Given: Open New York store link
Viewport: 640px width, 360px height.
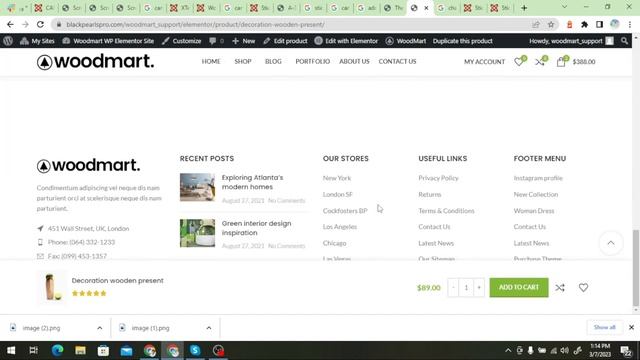Looking at the screenshot, I should pyautogui.click(x=337, y=178).
